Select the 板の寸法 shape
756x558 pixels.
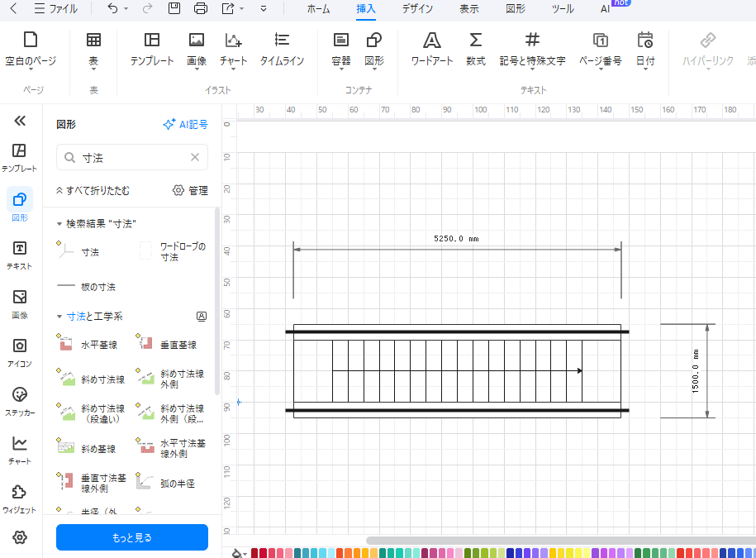point(86,287)
